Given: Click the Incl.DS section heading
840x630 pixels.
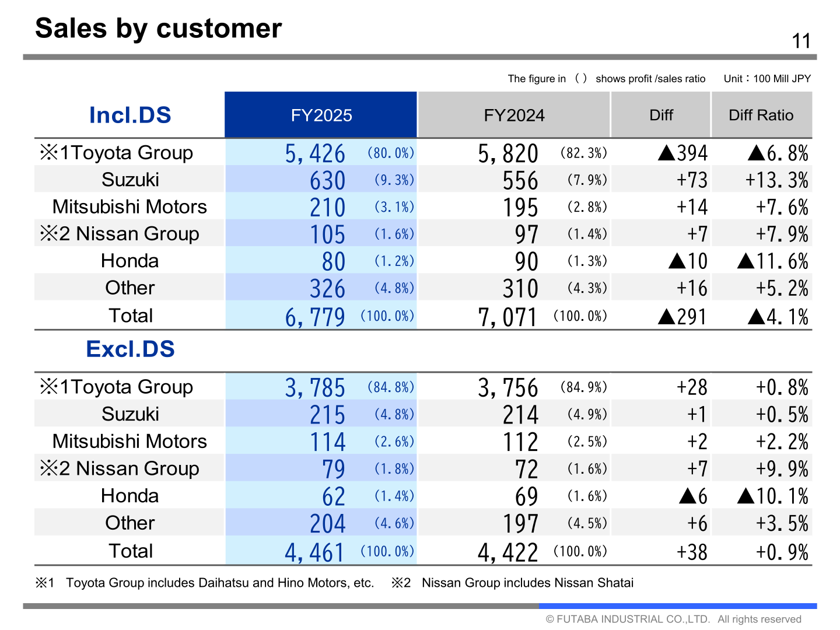Looking at the screenshot, I should [x=130, y=115].
